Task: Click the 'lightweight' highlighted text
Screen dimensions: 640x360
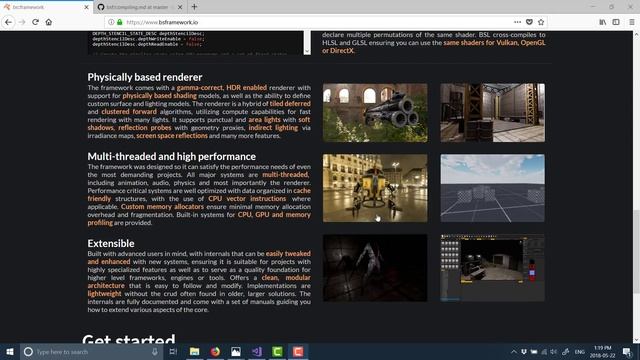Action: 104,293
